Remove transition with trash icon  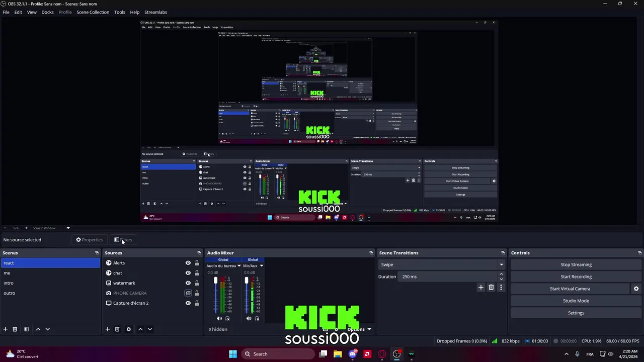point(491,288)
